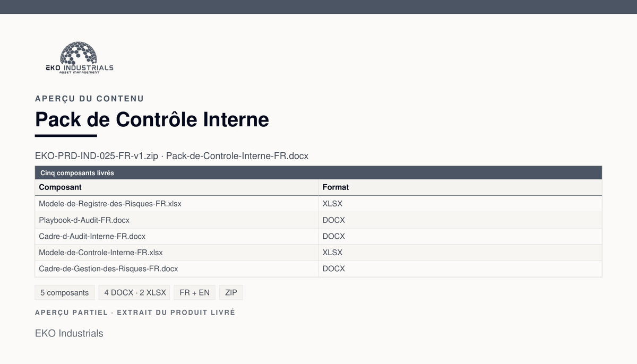This screenshot has height=364, width=637.
Task: Click the 'ZIP' tag
Action: point(231,293)
